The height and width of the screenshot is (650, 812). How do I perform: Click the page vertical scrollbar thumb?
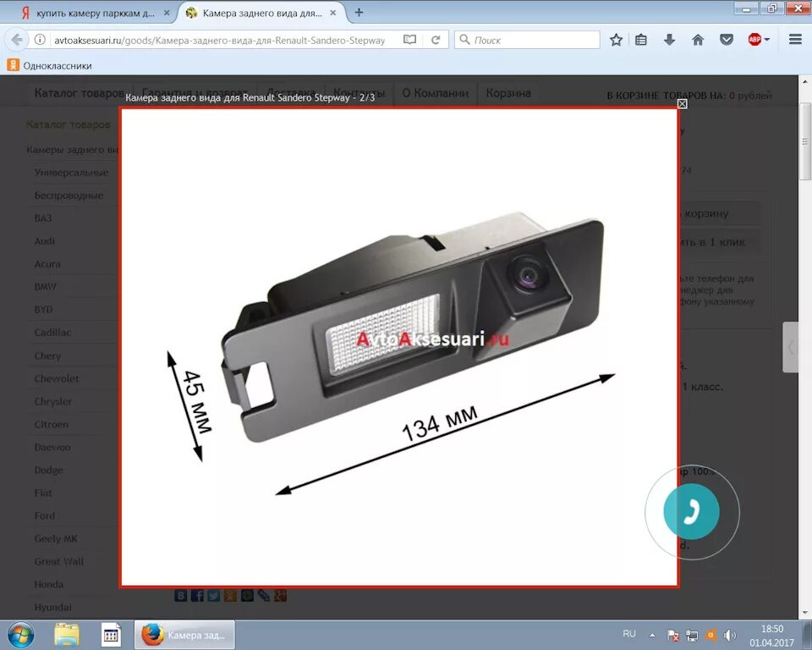click(x=804, y=141)
